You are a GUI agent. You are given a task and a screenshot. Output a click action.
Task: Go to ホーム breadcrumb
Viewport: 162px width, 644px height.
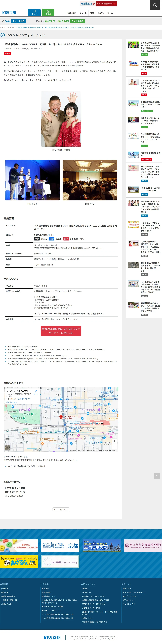pos(2,27)
